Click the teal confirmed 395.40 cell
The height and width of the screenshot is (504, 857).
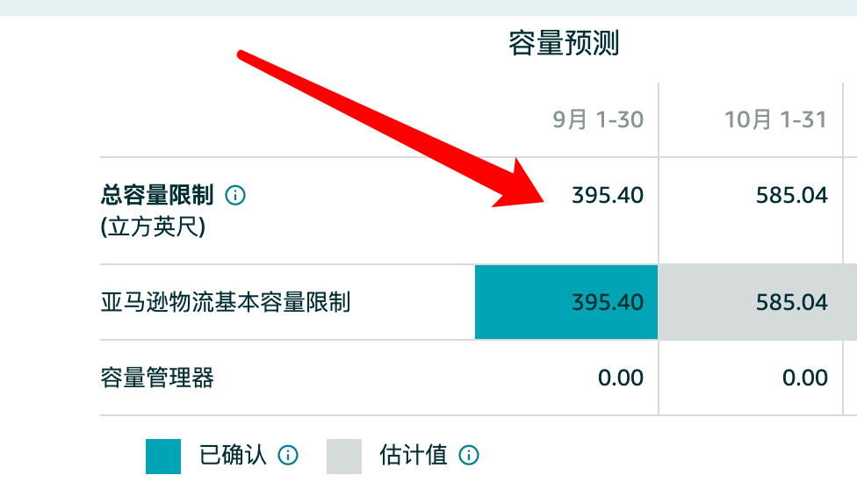(x=566, y=302)
